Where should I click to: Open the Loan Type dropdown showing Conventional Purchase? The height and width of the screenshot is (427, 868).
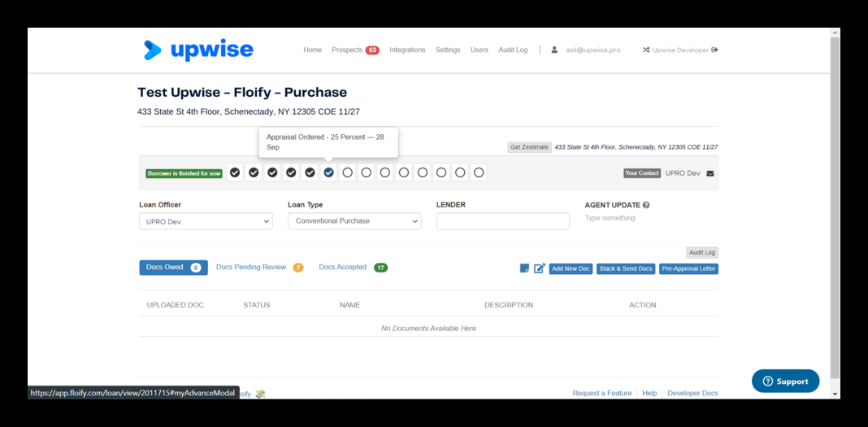(x=354, y=221)
